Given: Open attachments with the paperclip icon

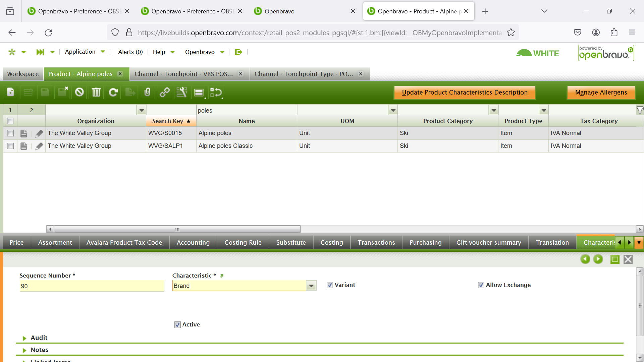Looking at the screenshot, I should click(147, 92).
